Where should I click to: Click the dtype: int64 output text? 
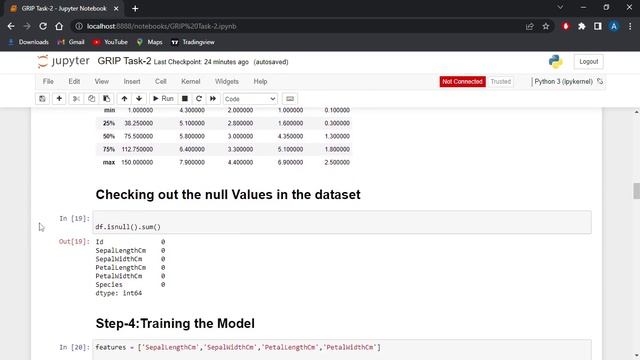(119, 293)
